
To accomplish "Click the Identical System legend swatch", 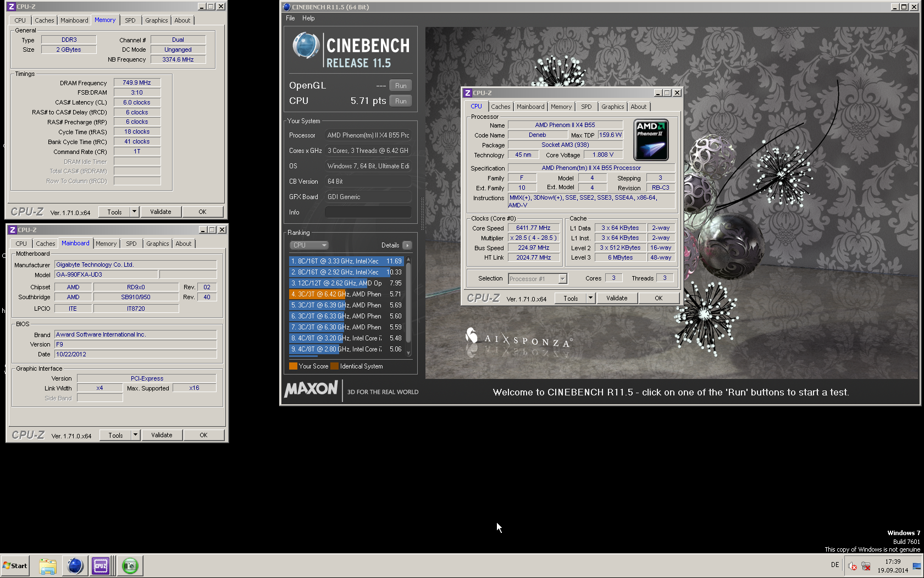I will tap(334, 366).
